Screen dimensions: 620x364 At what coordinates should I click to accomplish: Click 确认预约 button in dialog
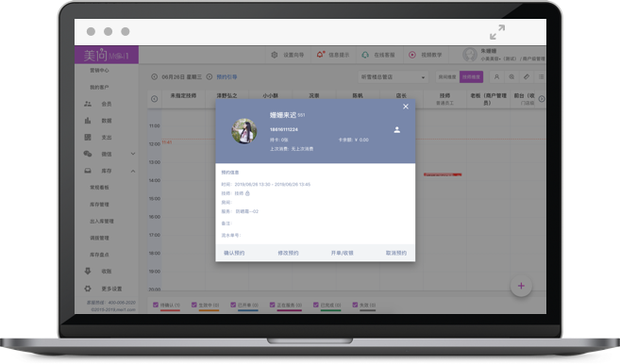[x=234, y=253]
